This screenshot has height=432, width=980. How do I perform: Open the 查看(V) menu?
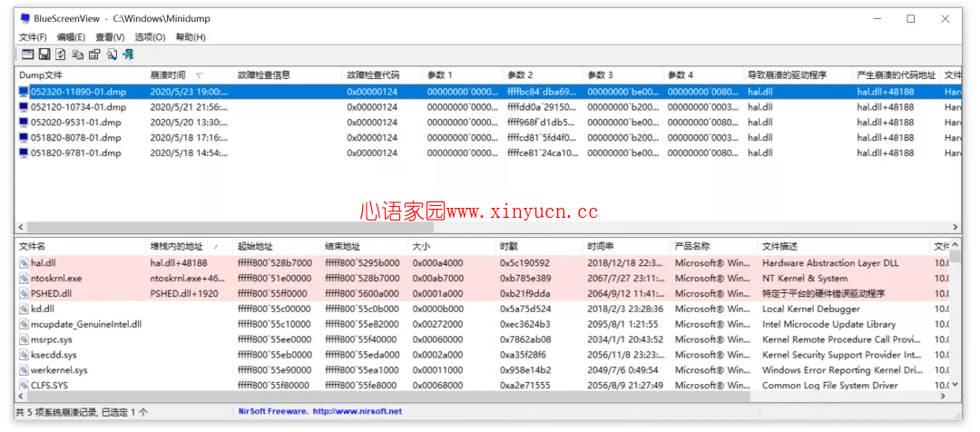pyautogui.click(x=110, y=37)
